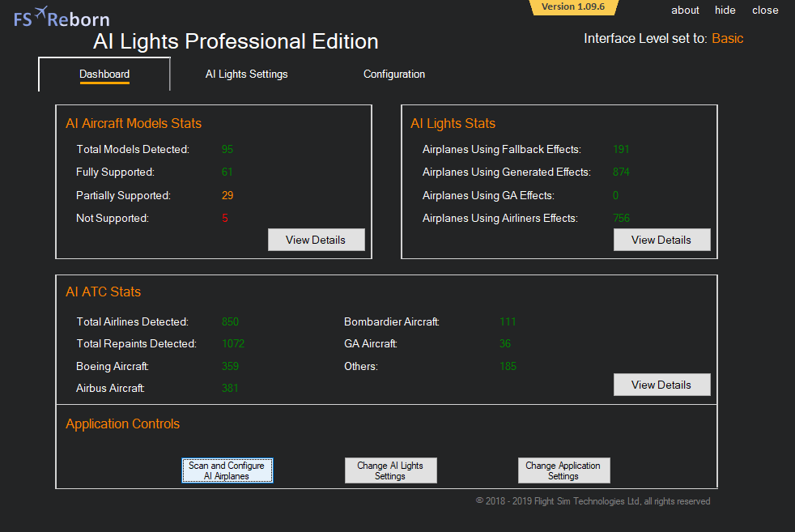View Details of AI Aircraft Models Stats

(316, 240)
